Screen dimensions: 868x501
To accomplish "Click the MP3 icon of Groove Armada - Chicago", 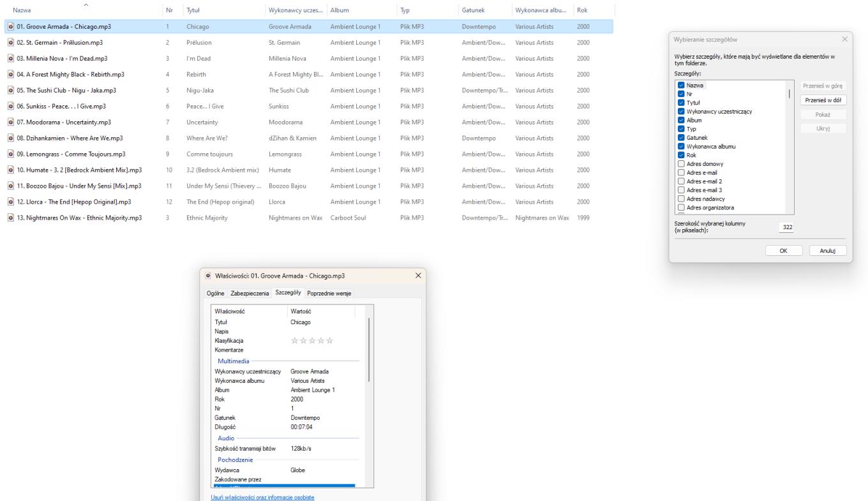I will [11, 27].
